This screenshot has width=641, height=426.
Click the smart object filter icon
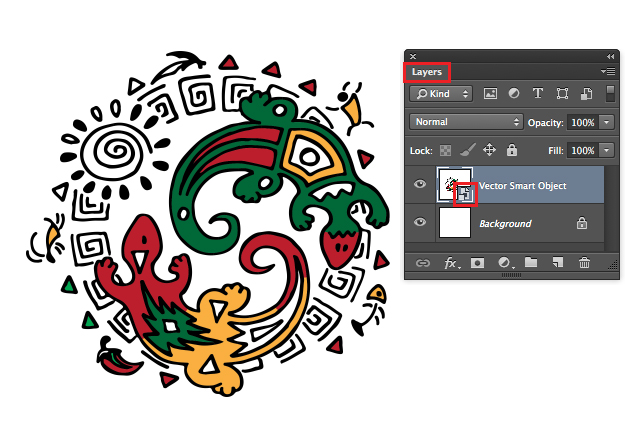[x=584, y=94]
